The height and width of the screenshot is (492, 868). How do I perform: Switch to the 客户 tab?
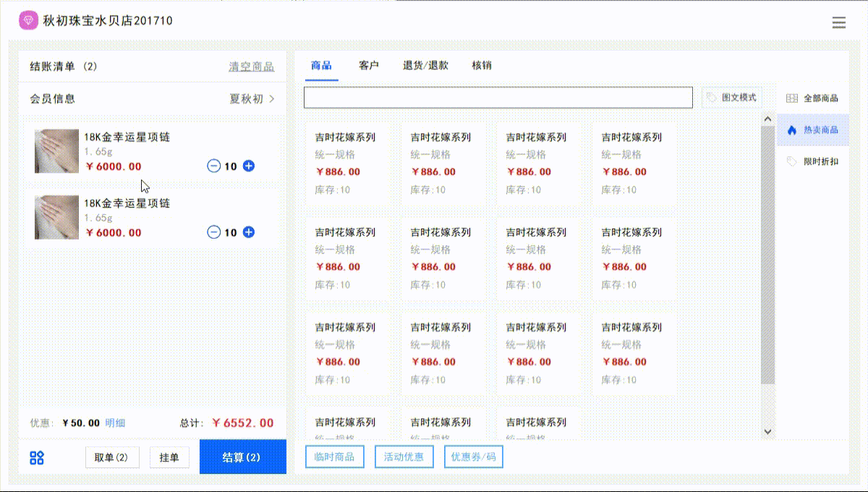368,66
